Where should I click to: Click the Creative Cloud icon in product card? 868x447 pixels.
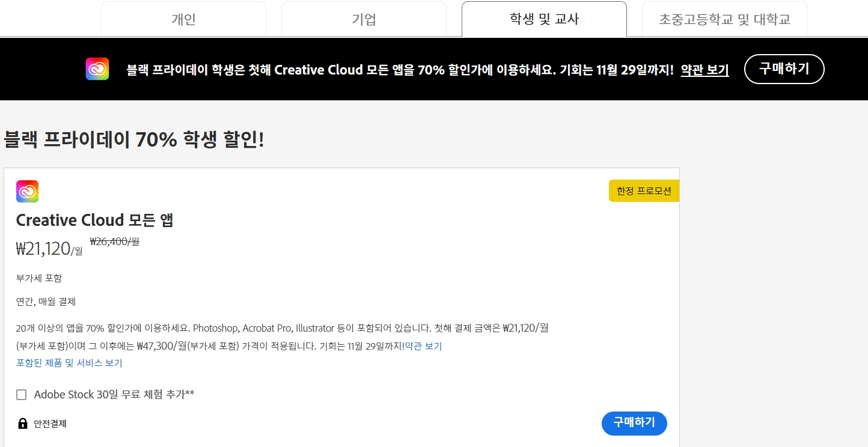point(27,191)
